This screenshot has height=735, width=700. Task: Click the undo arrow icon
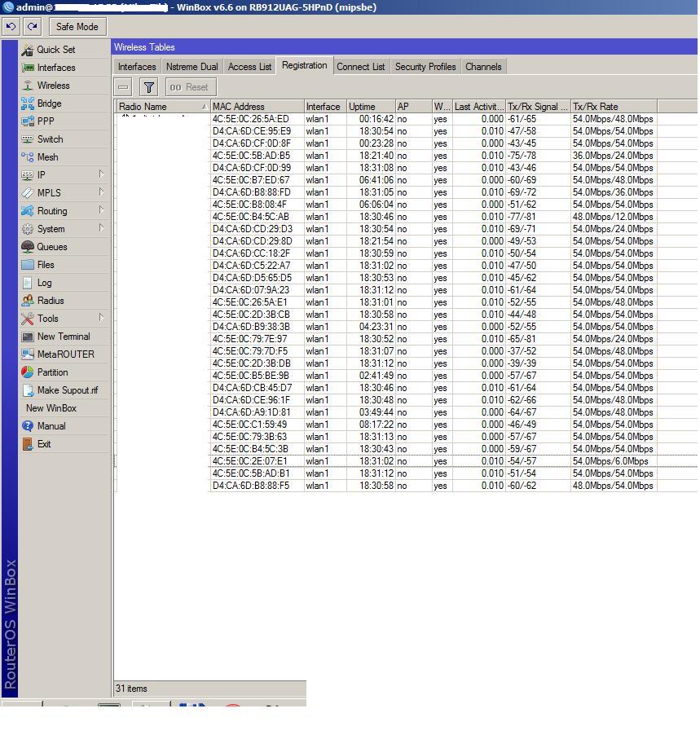(11, 27)
